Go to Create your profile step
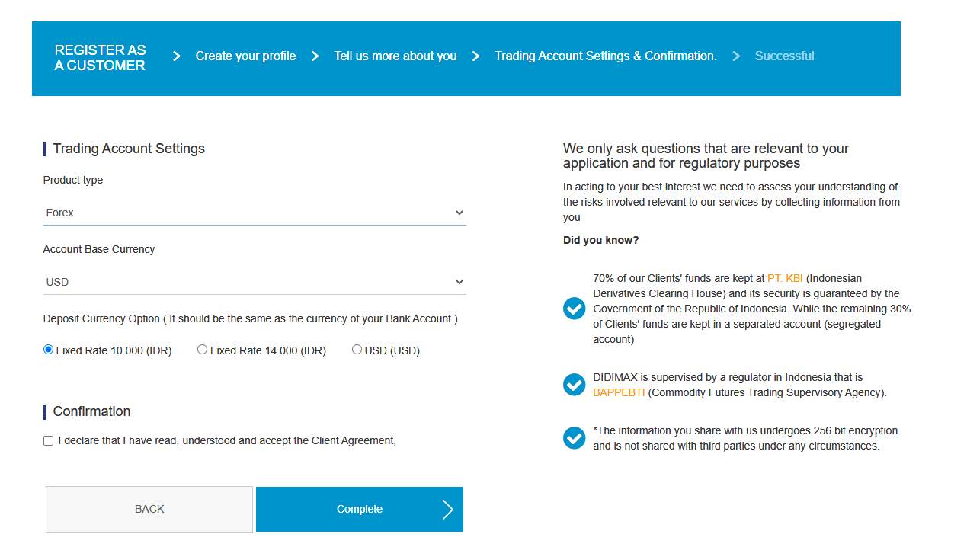This screenshot has height=560, width=967. tap(245, 56)
